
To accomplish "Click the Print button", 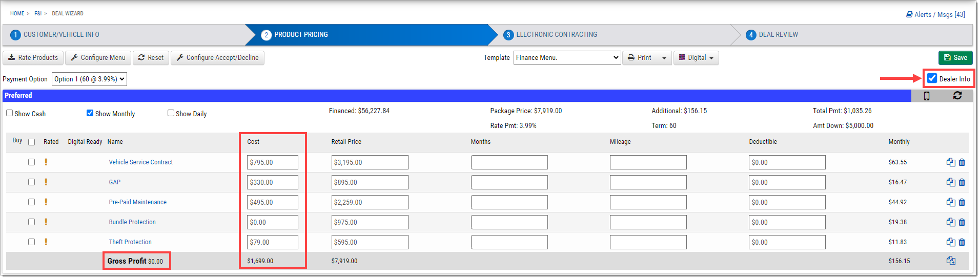I will coord(641,58).
